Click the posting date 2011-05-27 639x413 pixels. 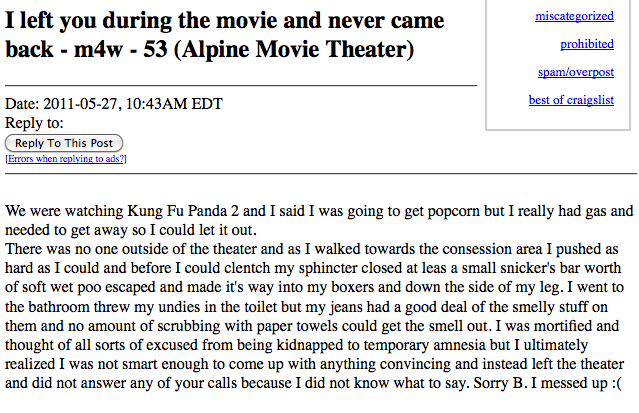(x=80, y=104)
